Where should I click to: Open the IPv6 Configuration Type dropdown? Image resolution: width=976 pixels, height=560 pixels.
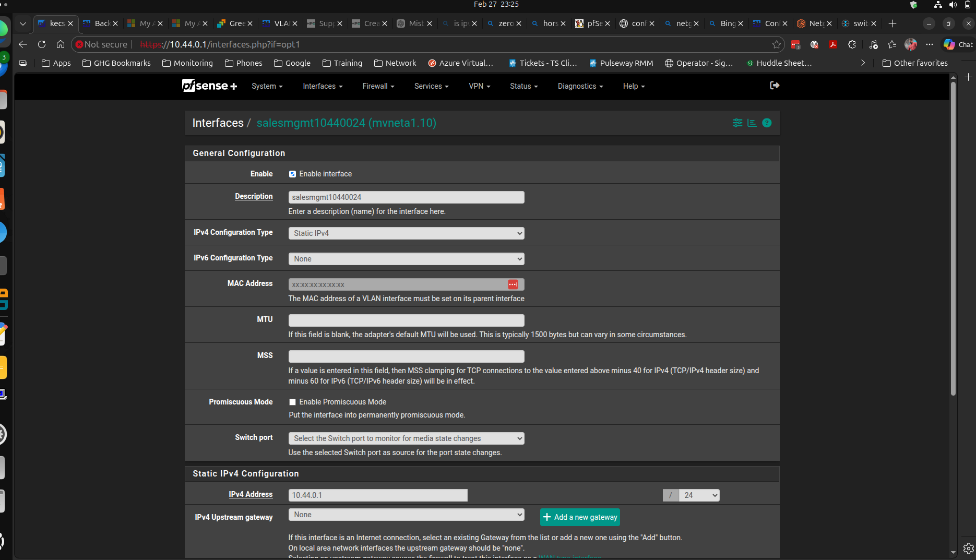[406, 259]
